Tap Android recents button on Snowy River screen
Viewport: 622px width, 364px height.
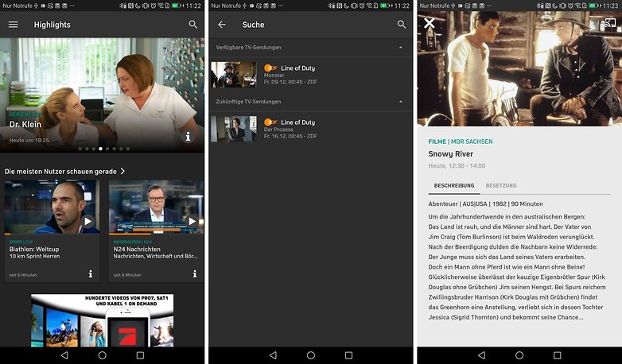(x=558, y=355)
